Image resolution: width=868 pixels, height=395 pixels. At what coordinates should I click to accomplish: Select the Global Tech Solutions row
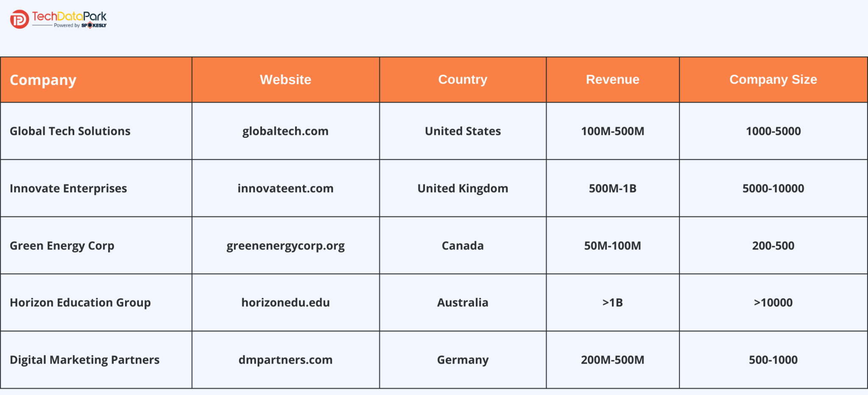point(70,131)
